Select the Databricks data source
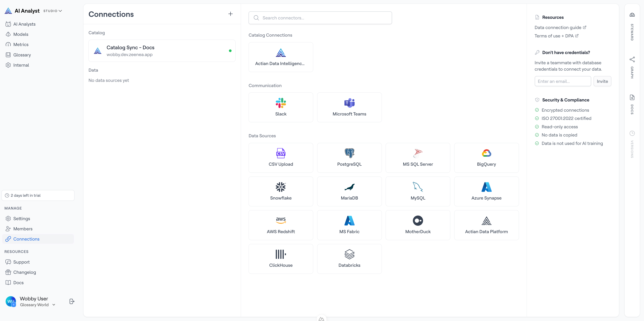 tap(349, 259)
